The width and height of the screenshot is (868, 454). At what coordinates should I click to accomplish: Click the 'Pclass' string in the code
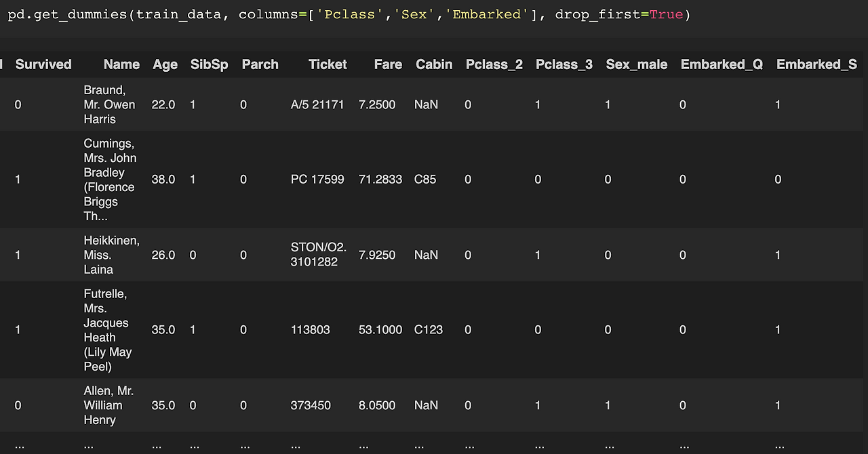point(350,14)
